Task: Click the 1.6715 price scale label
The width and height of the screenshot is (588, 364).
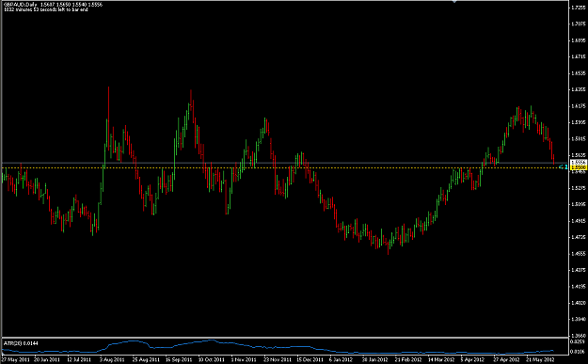Action: pyautogui.click(x=578, y=56)
